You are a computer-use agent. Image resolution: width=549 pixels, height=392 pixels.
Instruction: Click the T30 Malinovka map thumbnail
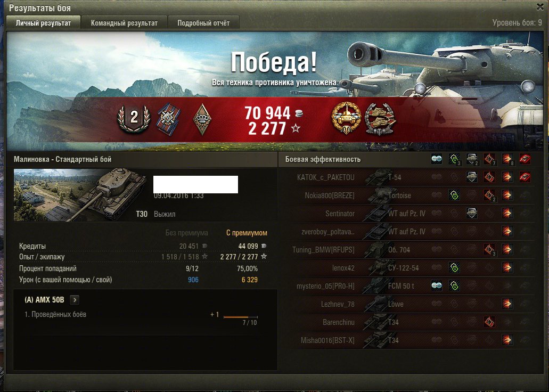coord(80,195)
